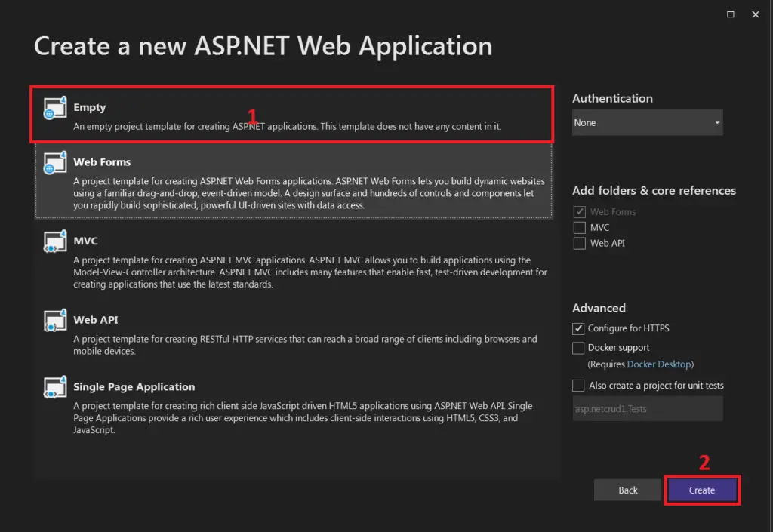This screenshot has width=773, height=532.
Task: Open the Docker Desktop link
Action: (659, 364)
